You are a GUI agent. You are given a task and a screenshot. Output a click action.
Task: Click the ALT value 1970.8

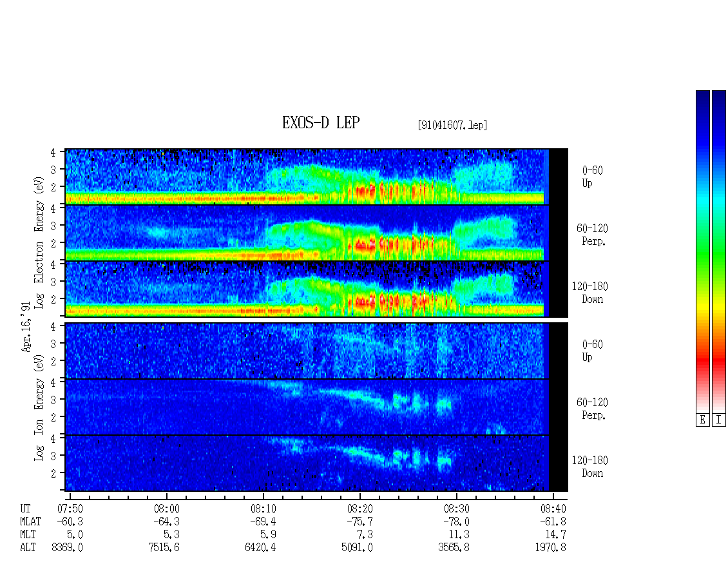[551, 548]
